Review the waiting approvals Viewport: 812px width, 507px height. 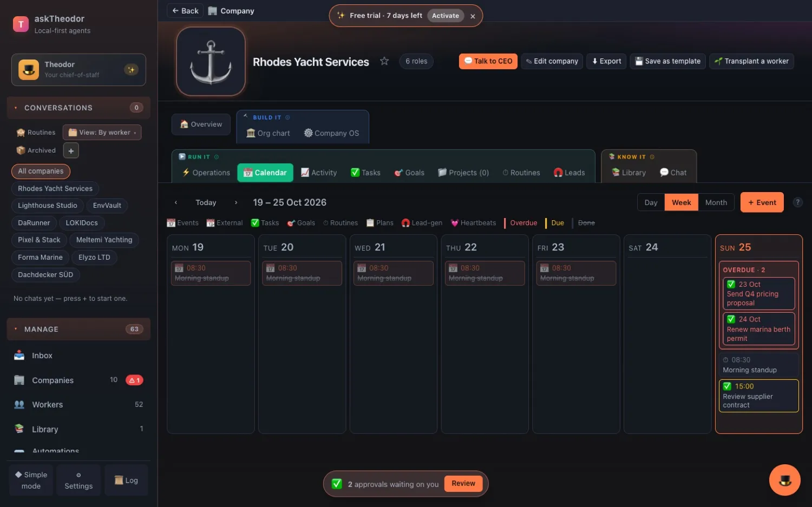463,484
